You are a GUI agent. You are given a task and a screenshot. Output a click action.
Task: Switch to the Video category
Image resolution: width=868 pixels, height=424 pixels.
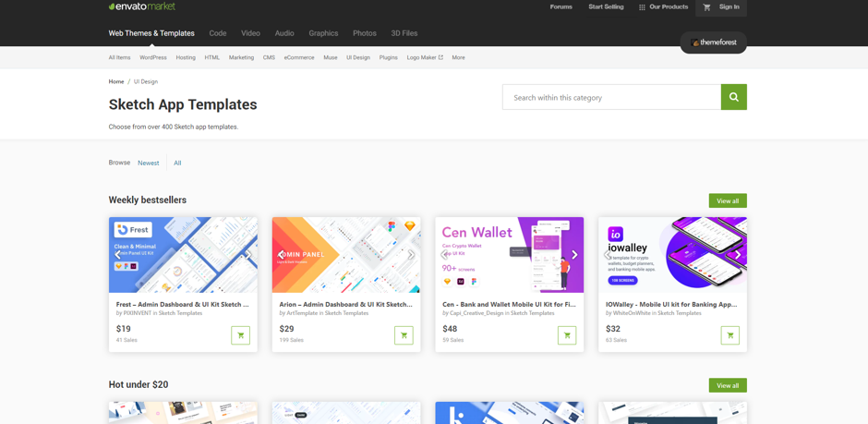click(250, 33)
